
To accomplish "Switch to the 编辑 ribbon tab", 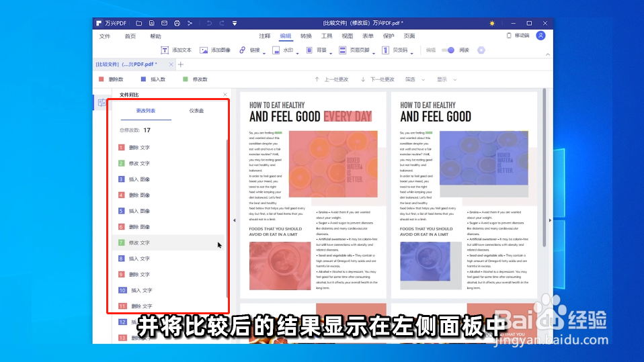I will coord(286,36).
